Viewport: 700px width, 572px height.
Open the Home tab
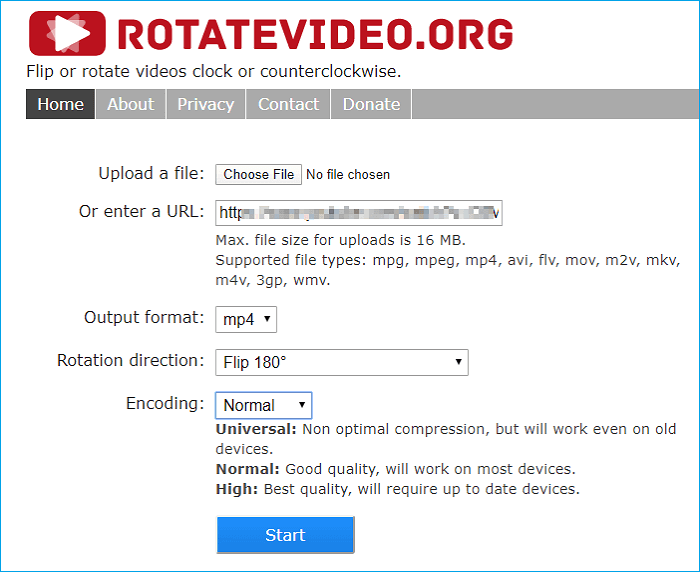[x=60, y=104]
